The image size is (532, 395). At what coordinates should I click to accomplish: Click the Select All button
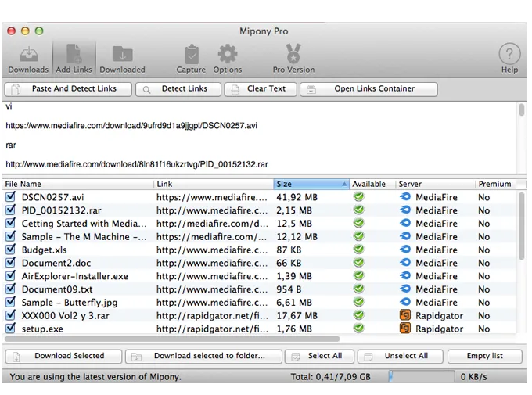(319, 357)
